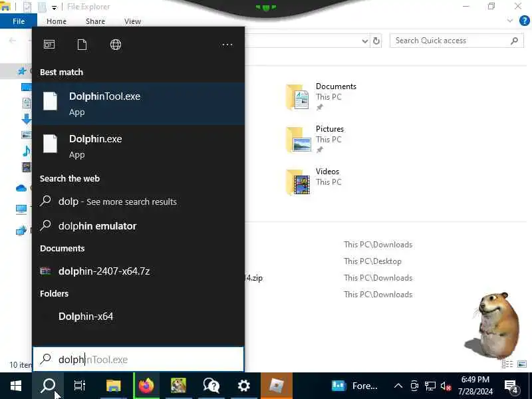Click the Meet Now tray icon

pyautogui.click(x=414, y=386)
